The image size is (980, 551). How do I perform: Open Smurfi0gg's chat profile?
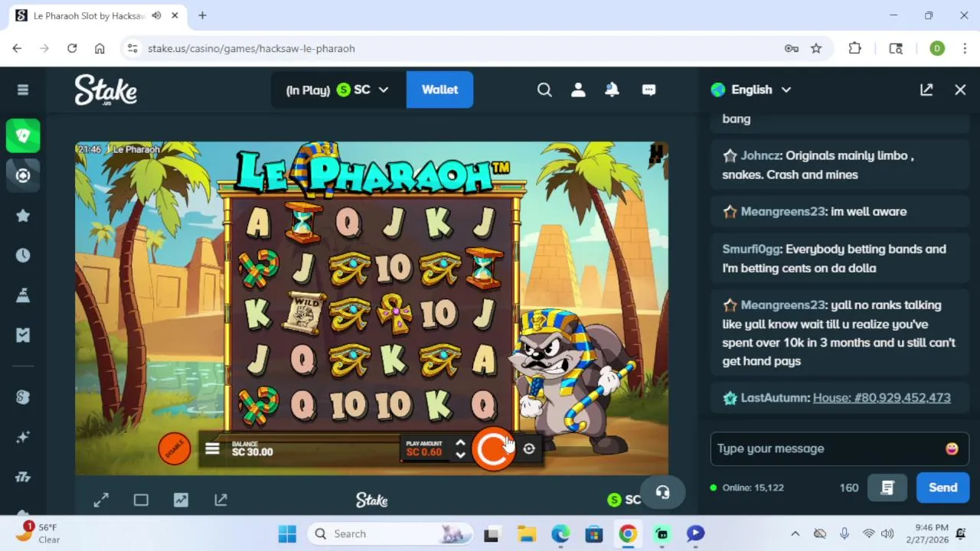click(x=750, y=249)
